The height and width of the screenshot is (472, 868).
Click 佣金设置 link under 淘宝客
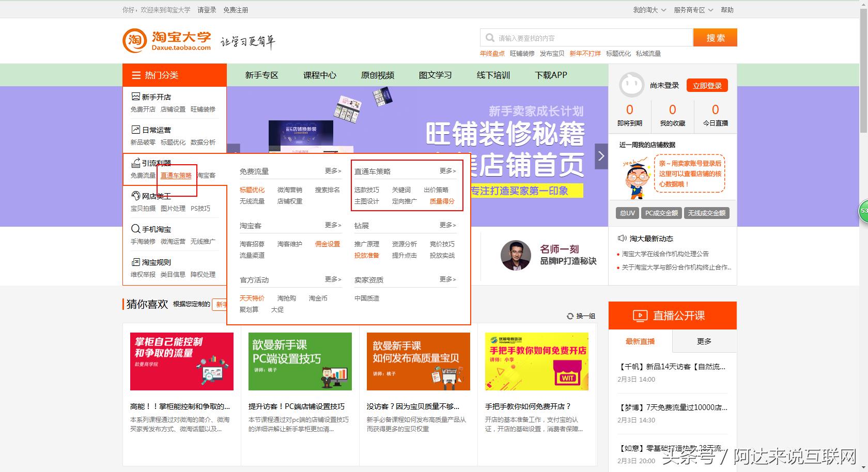(x=328, y=244)
